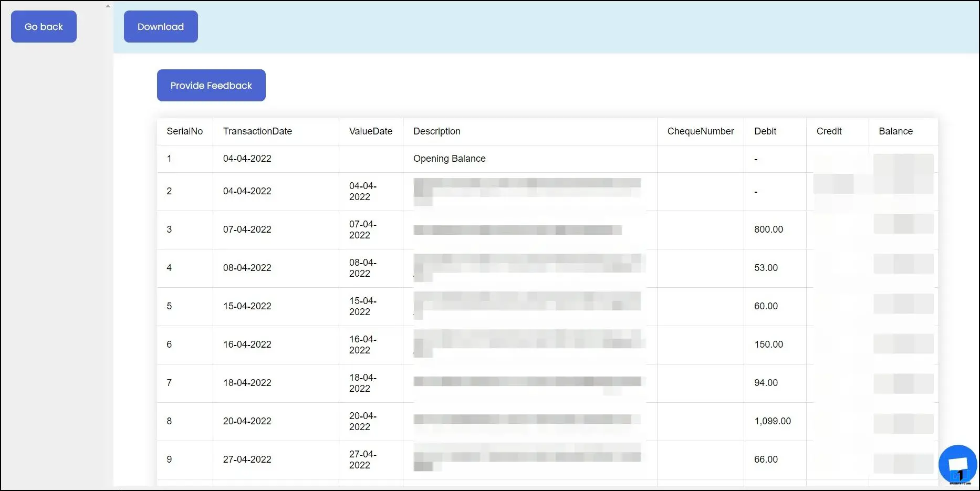Image resolution: width=980 pixels, height=491 pixels.
Task: Select debit amount 1,099.00
Action: 773,421
